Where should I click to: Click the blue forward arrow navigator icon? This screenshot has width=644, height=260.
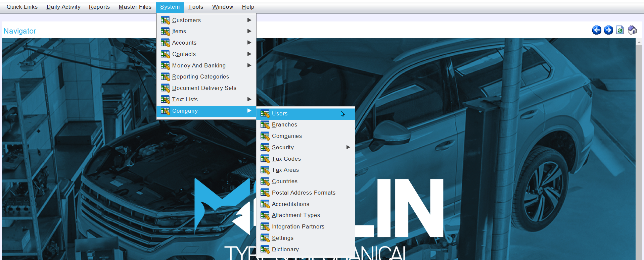(608, 30)
